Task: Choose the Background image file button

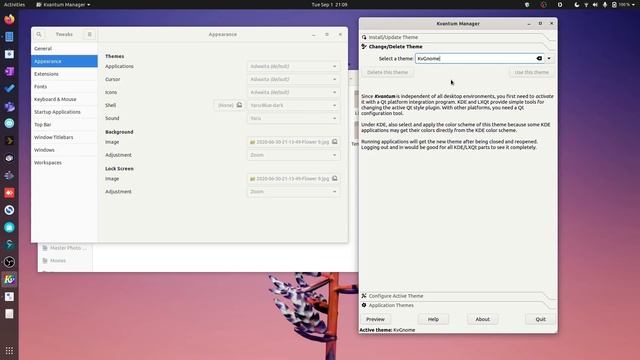Action: pyautogui.click(x=293, y=142)
